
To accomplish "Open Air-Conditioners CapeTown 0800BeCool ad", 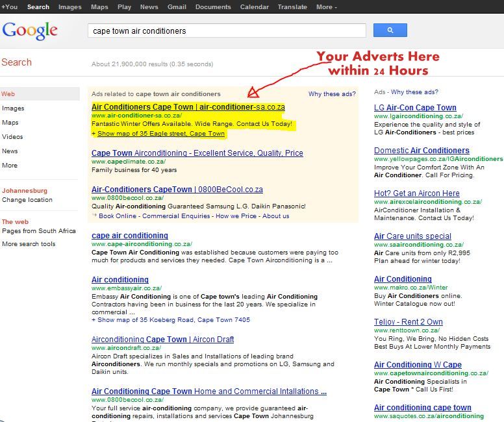I will pyautogui.click(x=177, y=190).
